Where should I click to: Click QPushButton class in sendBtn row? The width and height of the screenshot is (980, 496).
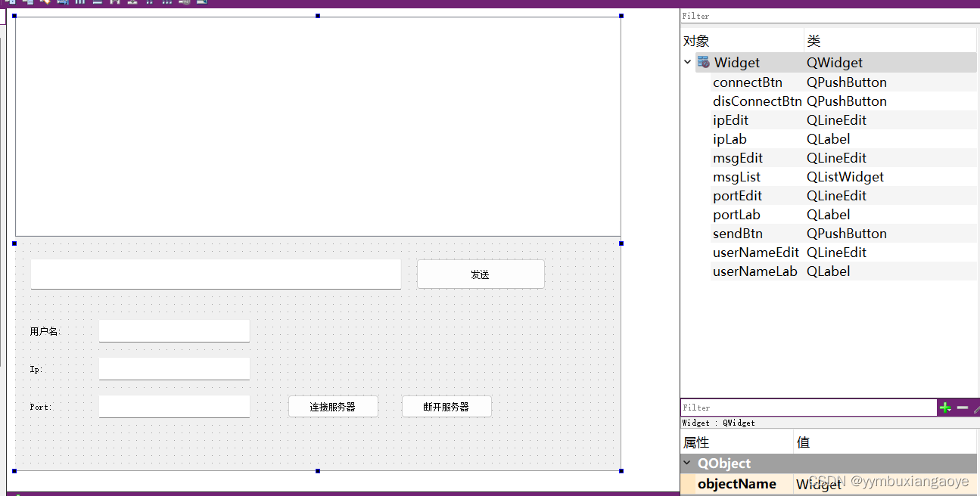click(847, 234)
